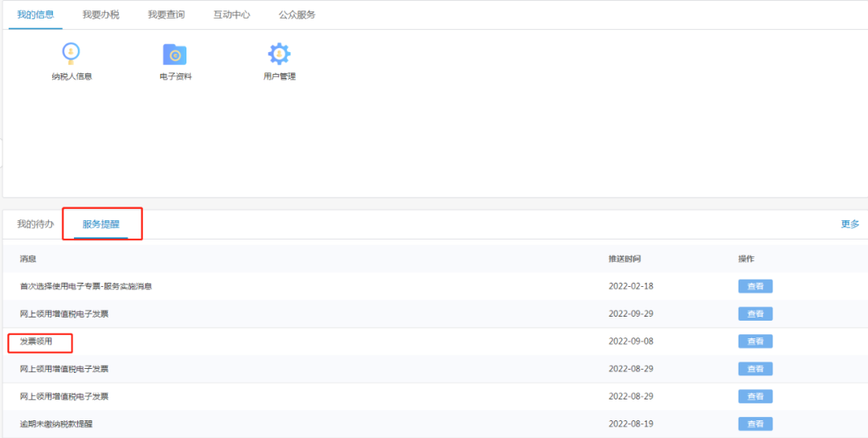Select the 发票领用 message
The width and height of the screenshot is (868, 438).
pos(36,342)
